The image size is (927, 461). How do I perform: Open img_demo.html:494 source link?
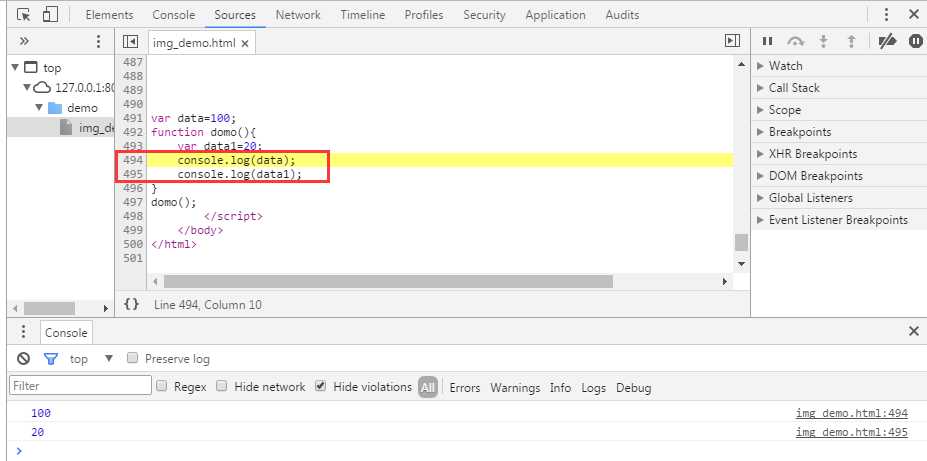(x=851, y=413)
